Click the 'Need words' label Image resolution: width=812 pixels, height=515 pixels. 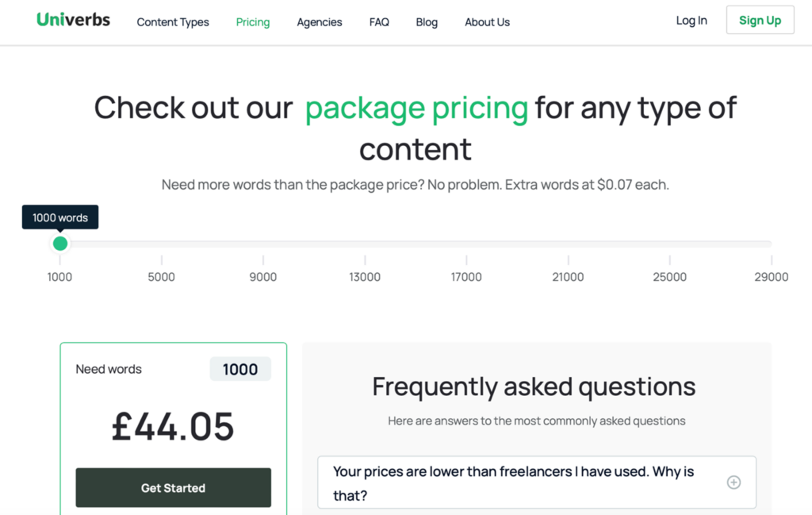point(109,369)
